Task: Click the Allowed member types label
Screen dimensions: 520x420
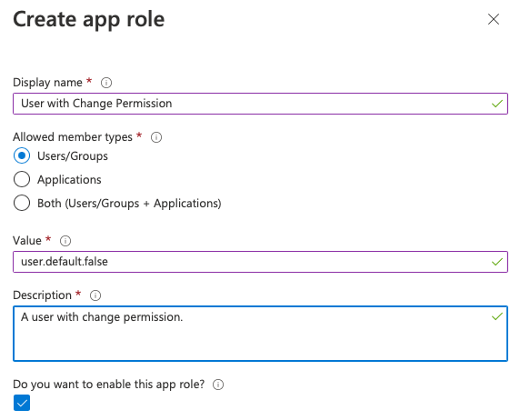Action: click(73, 137)
